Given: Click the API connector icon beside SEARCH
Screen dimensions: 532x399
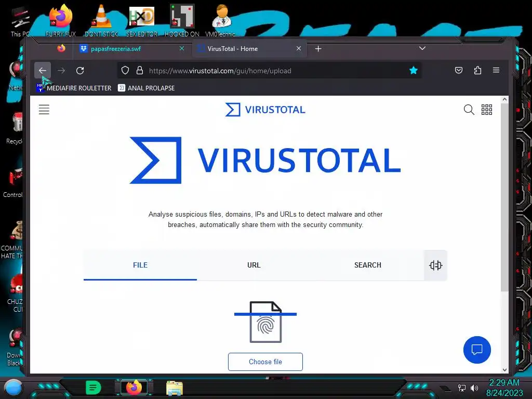Looking at the screenshot, I should pos(436,265).
